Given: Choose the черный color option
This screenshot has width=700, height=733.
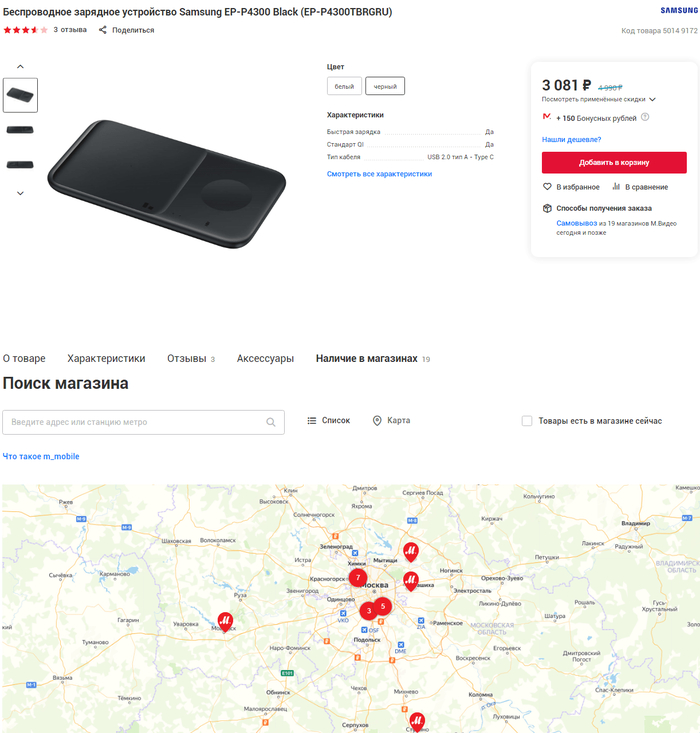Looking at the screenshot, I should (x=385, y=86).
